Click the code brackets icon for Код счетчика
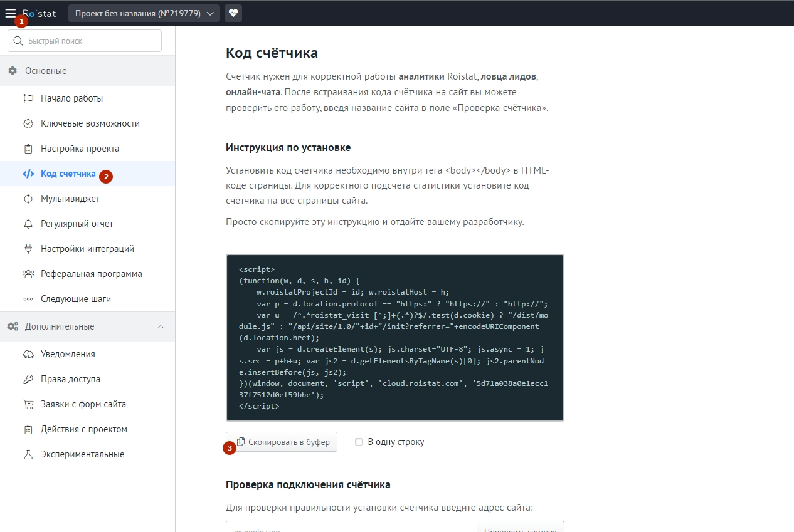This screenshot has height=532, width=794. tap(28, 174)
